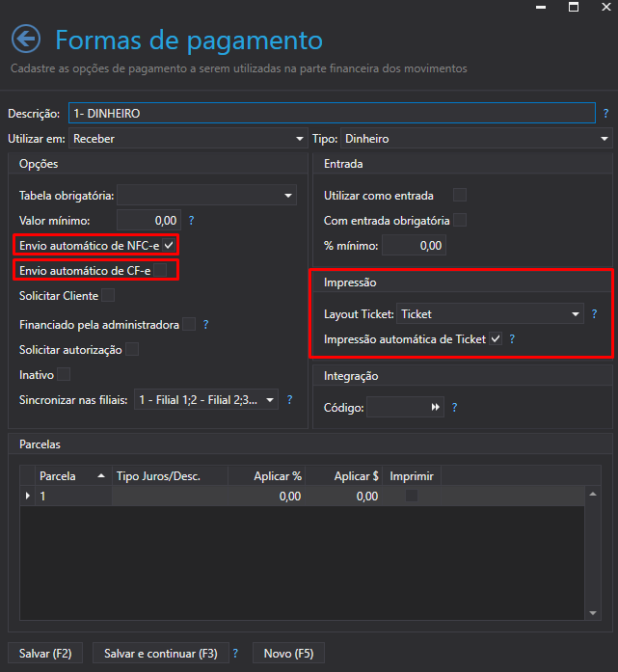The width and height of the screenshot is (618, 672).
Task: Click the Código input field
Action: pos(405,407)
